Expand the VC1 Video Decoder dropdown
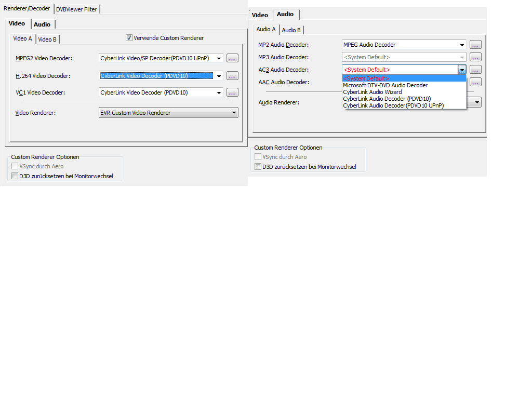This screenshot has width=532, height=399. (219, 92)
